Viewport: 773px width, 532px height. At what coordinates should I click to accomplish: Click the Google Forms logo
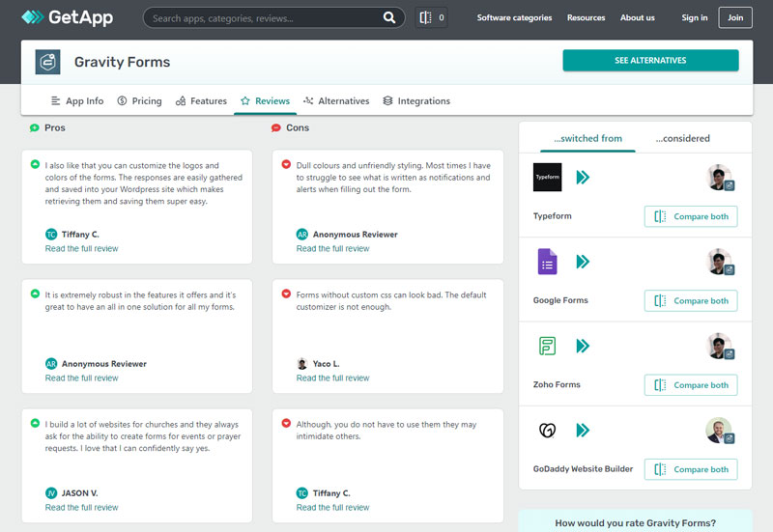[x=547, y=262]
